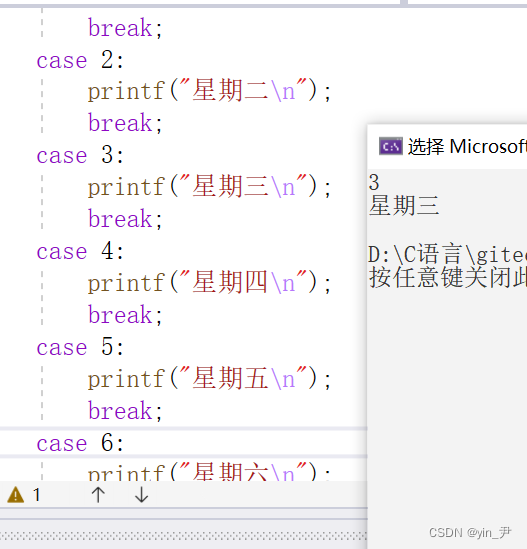Image resolution: width=527 pixels, height=549 pixels.
Task: Click the break statement after 星期二
Action: pyautogui.click(x=125, y=123)
